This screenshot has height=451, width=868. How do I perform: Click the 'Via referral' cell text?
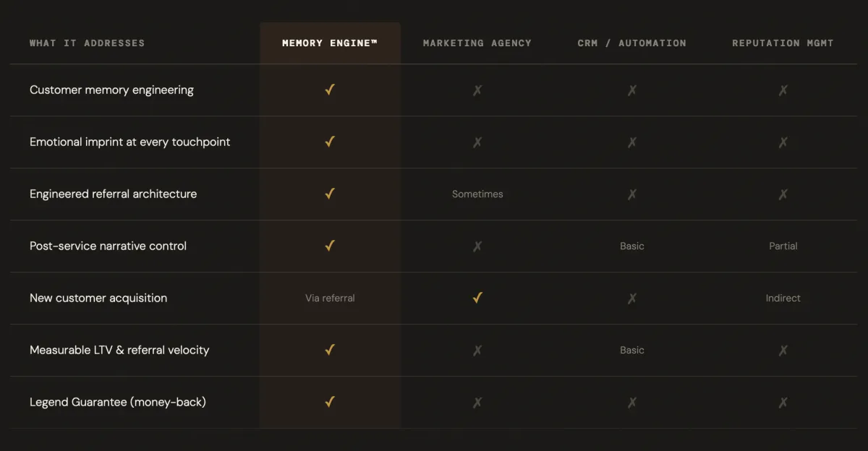330,298
